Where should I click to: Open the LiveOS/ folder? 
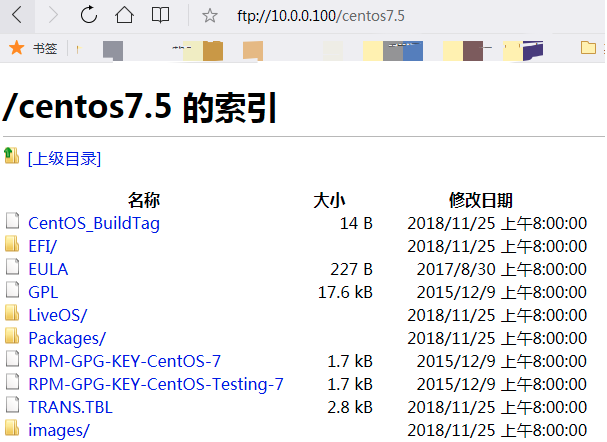coord(58,315)
